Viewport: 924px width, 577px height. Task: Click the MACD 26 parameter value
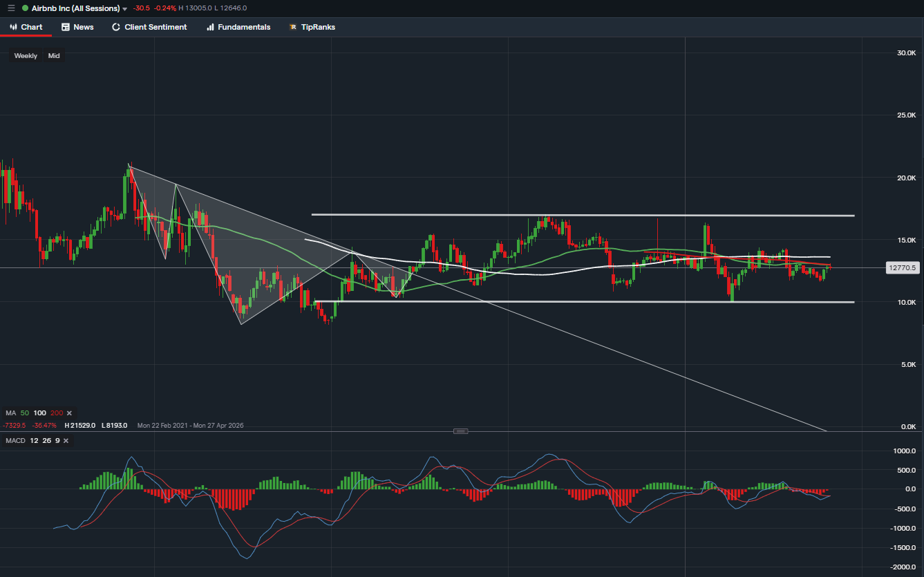45,440
